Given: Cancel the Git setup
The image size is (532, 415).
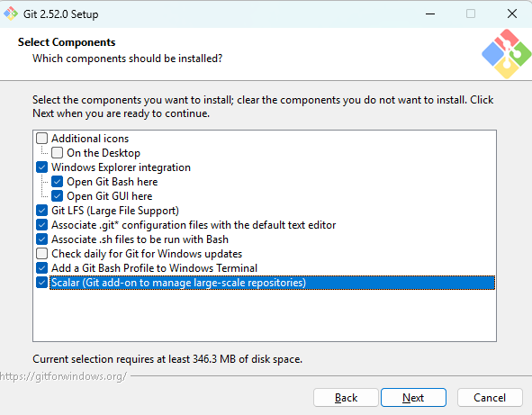Looking at the screenshot, I should coord(490,397).
